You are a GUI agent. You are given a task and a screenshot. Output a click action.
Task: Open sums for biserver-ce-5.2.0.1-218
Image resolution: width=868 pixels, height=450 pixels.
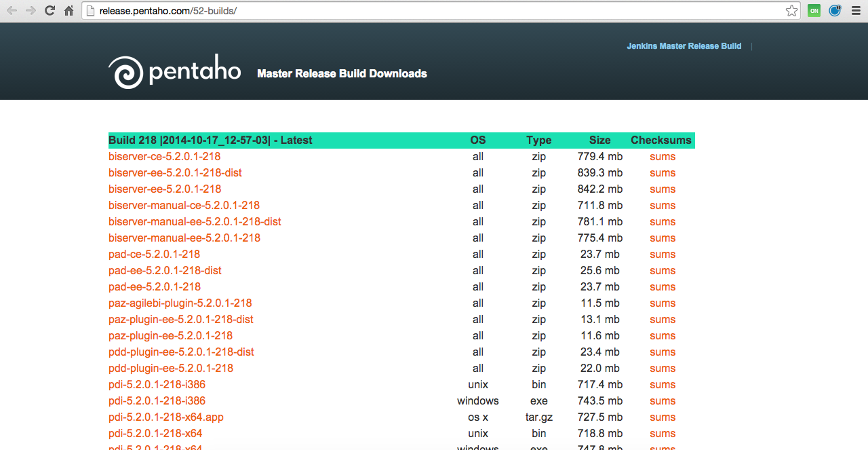pos(663,157)
